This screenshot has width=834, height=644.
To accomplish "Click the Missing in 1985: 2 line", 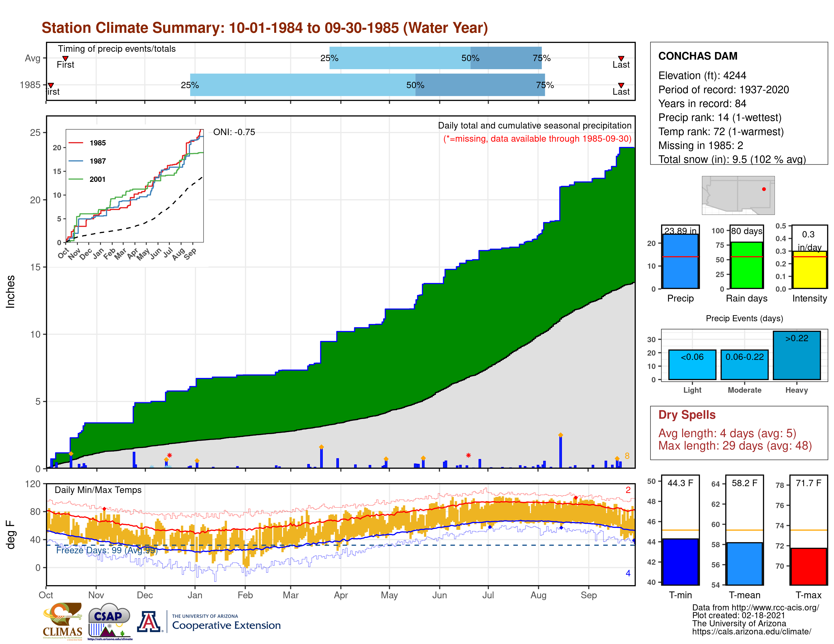I will pos(701,145).
